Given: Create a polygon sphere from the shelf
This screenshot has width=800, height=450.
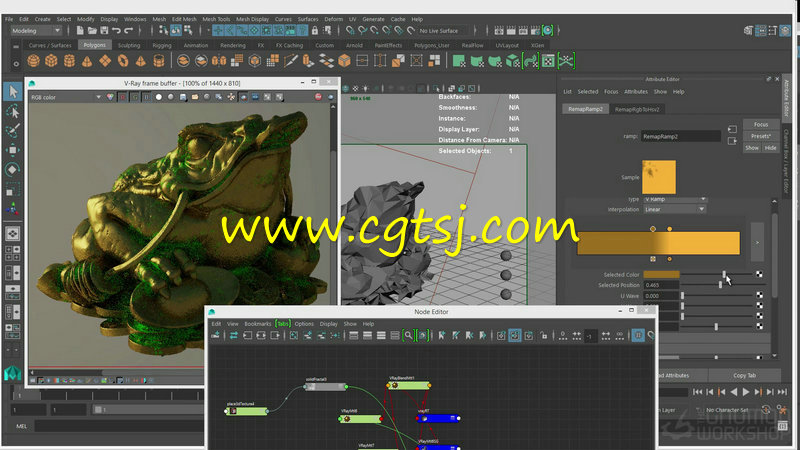Looking at the screenshot, I should coord(34,61).
